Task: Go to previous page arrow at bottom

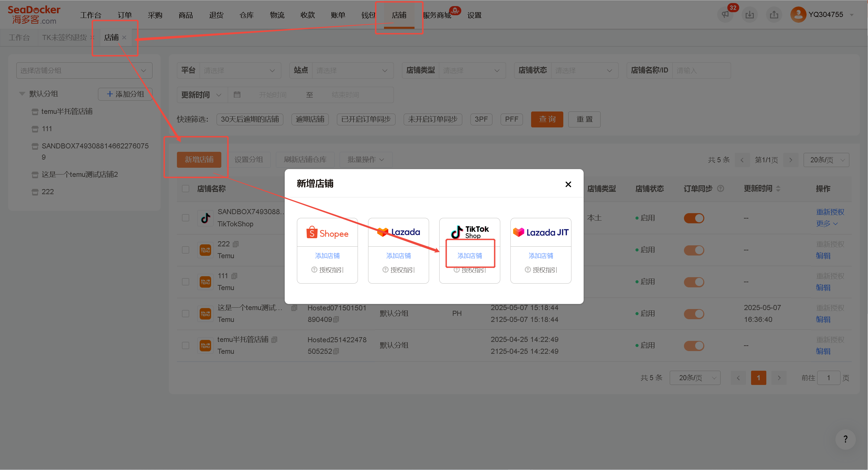Action: point(738,378)
